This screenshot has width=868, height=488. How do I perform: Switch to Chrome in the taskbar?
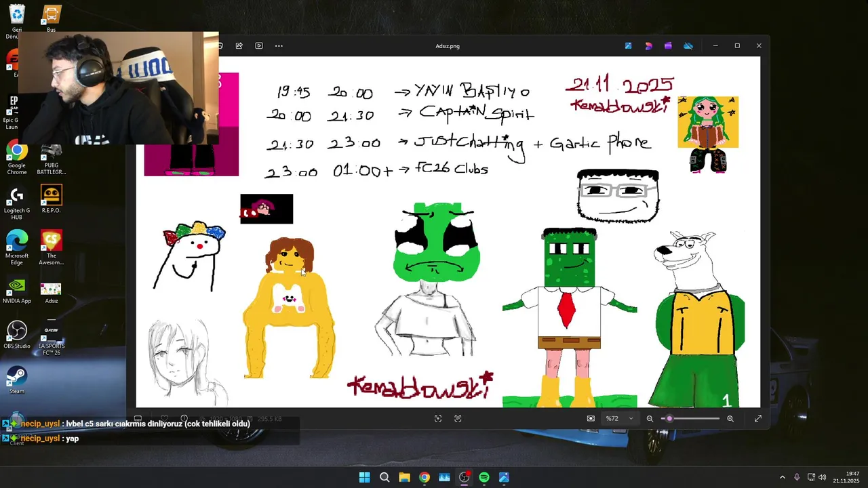[x=424, y=477]
